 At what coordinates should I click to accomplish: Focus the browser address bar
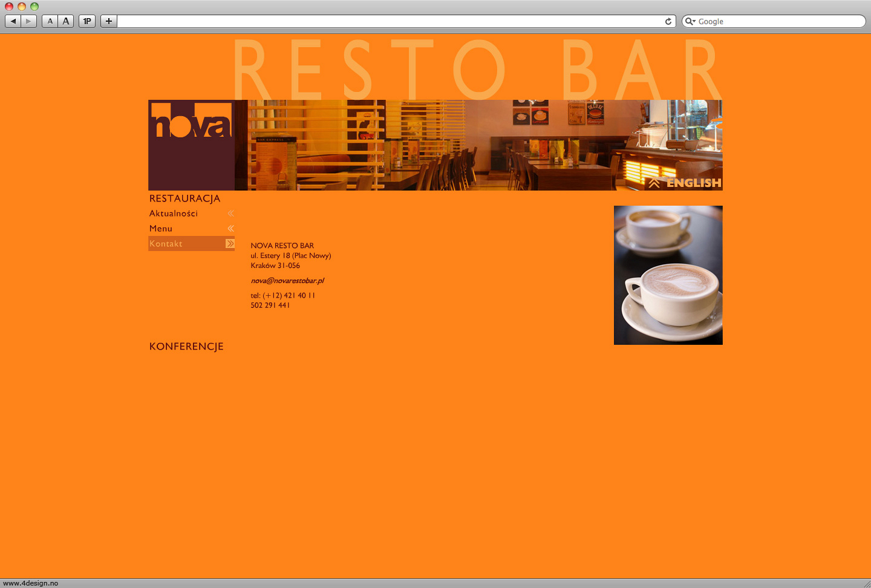(x=390, y=21)
